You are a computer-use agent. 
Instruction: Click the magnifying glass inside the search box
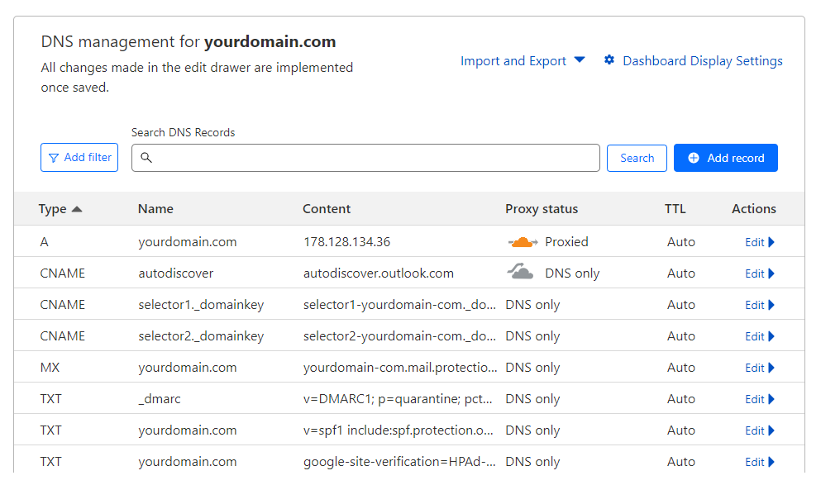coord(146,157)
